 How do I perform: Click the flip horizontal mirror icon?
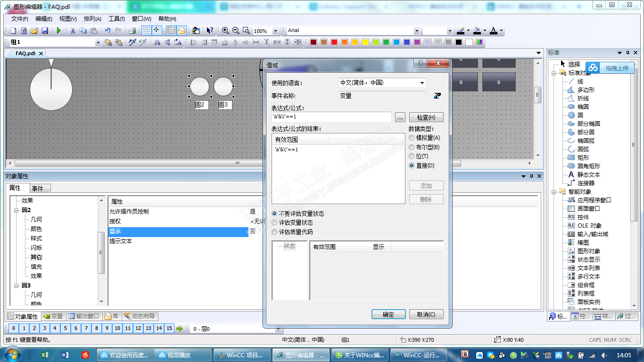point(157,42)
